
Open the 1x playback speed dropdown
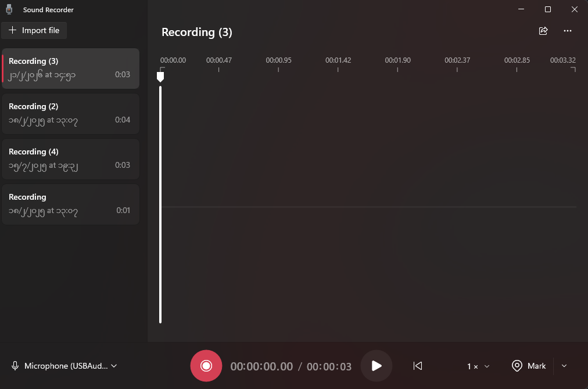(478, 366)
